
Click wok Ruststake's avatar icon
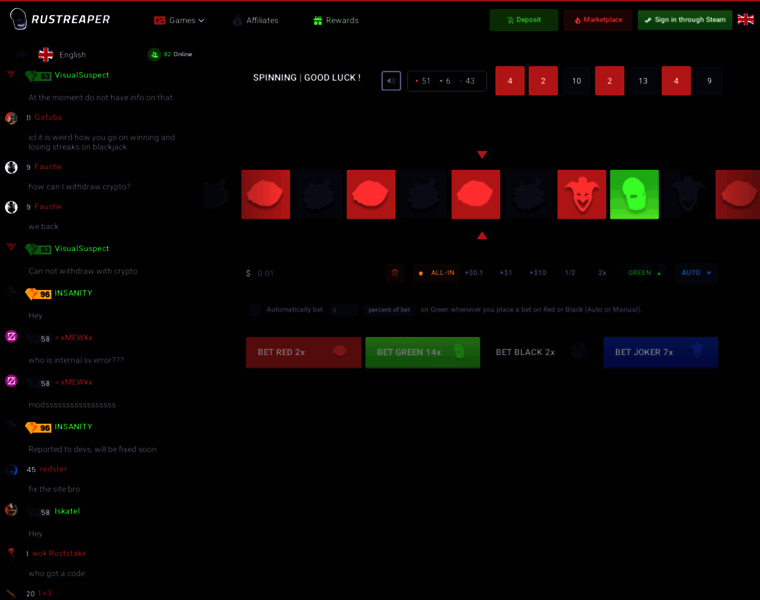[11, 553]
